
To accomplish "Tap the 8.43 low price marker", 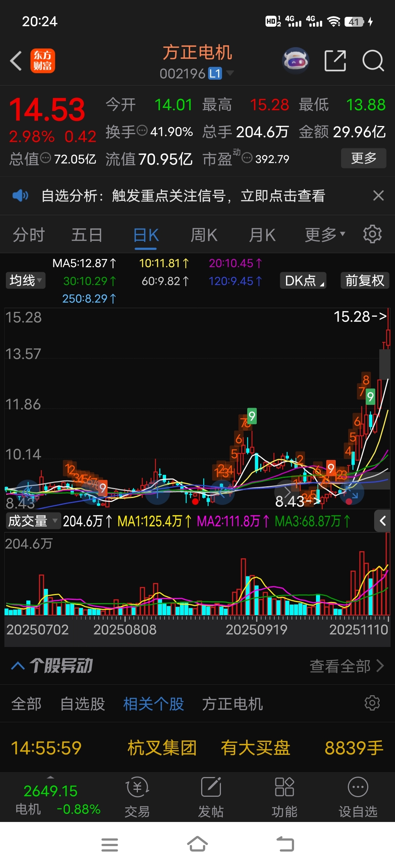I will point(297,501).
